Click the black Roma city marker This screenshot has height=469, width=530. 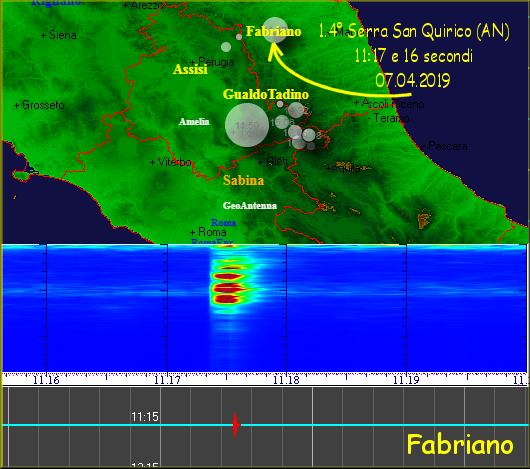point(208,232)
